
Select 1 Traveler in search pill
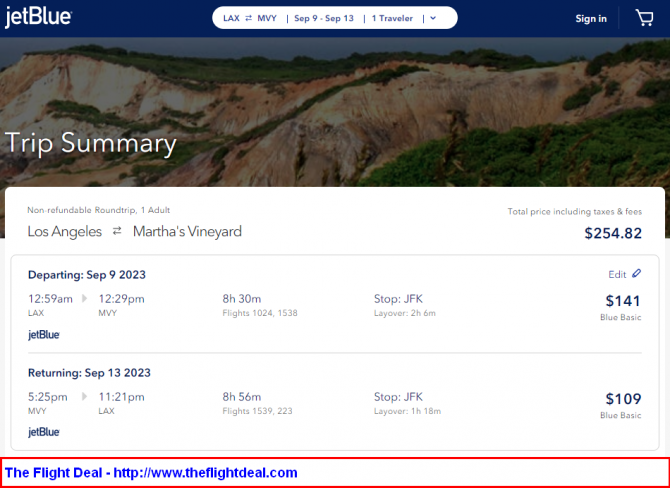click(392, 18)
